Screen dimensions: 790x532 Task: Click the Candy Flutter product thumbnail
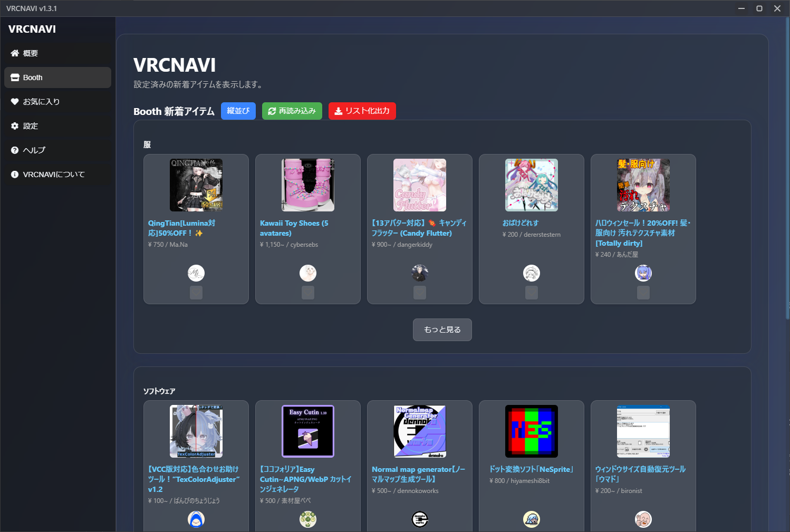click(420, 185)
